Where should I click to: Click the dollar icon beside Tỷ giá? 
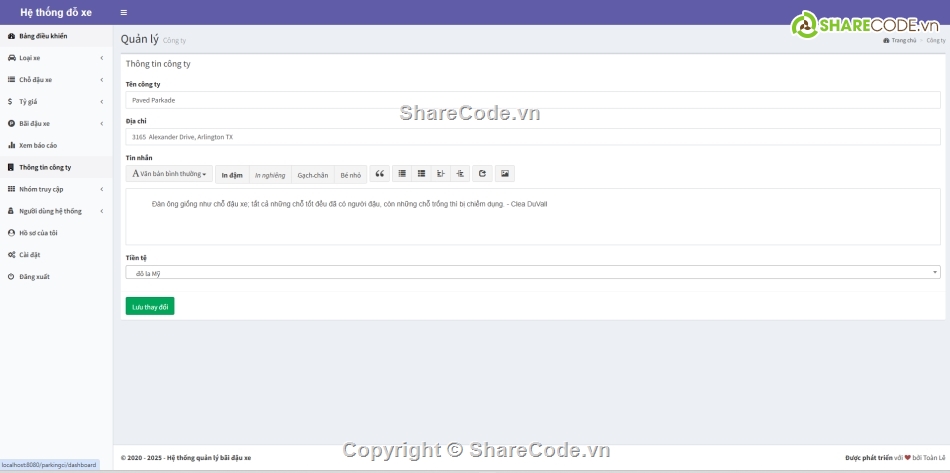click(10, 102)
